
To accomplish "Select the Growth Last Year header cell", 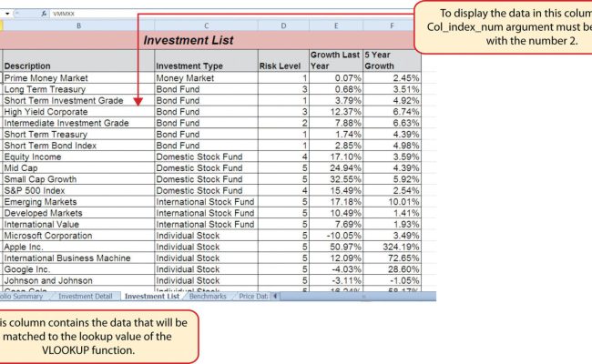I will pyautogui.click(x=336, y=60).
